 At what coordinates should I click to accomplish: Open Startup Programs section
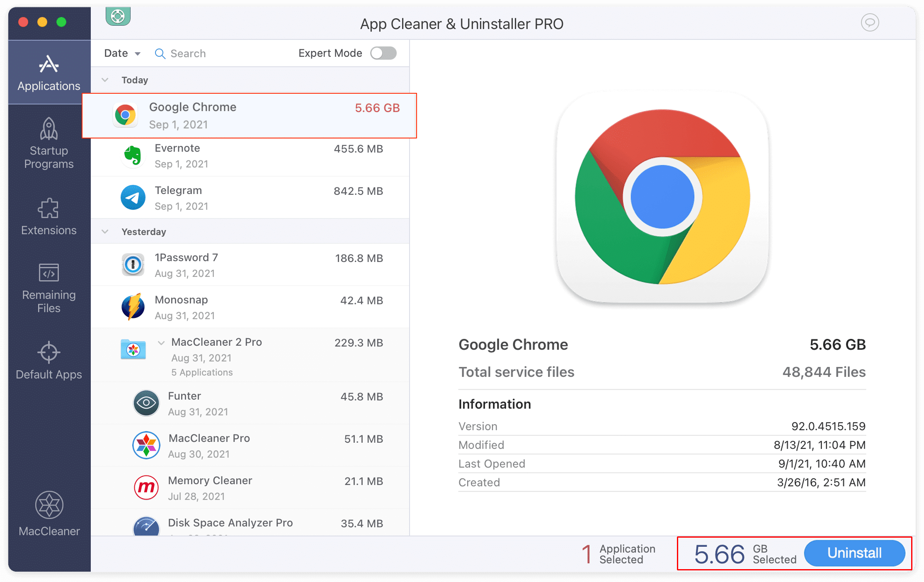[49, 143]
